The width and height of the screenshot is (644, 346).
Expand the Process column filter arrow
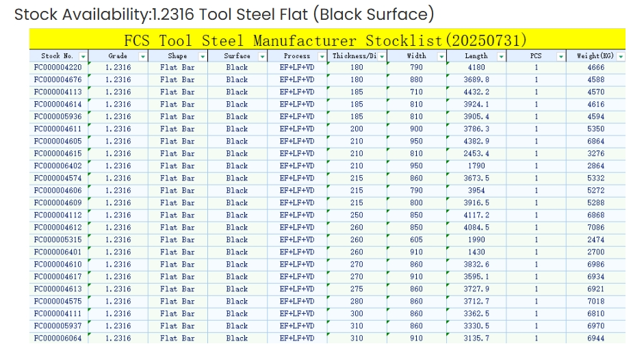coord(323,56)
